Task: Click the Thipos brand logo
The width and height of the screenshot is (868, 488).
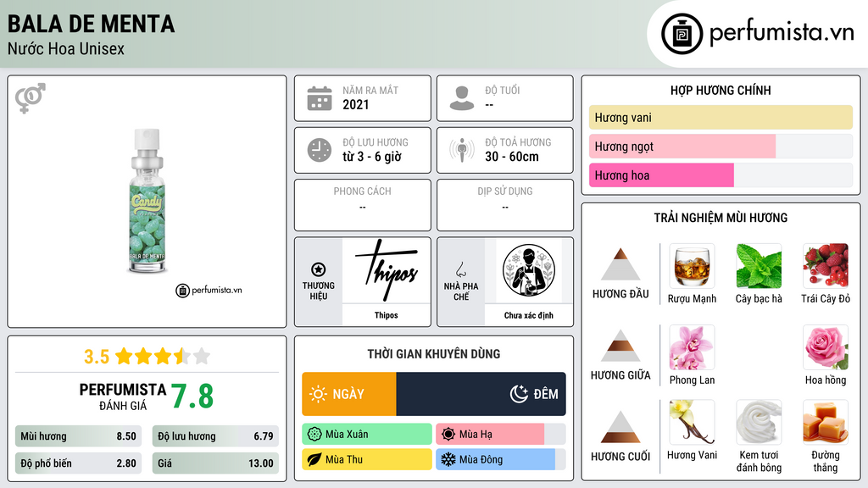Action: coord(387,270)
